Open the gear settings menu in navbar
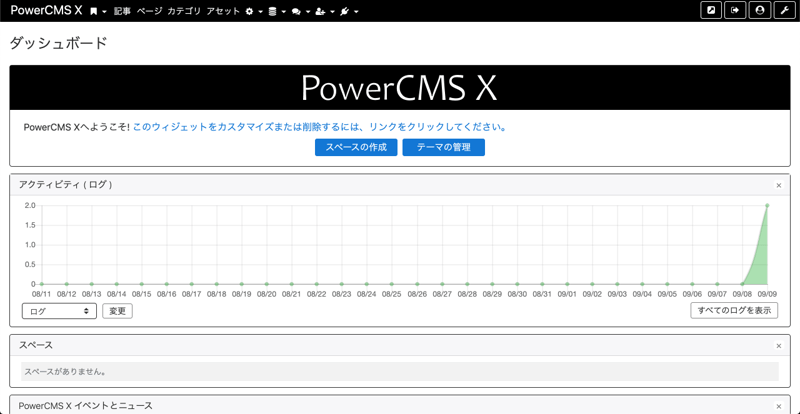Image resolution: width=800 pixels, height=414 pixels. [x=253, y=11]
